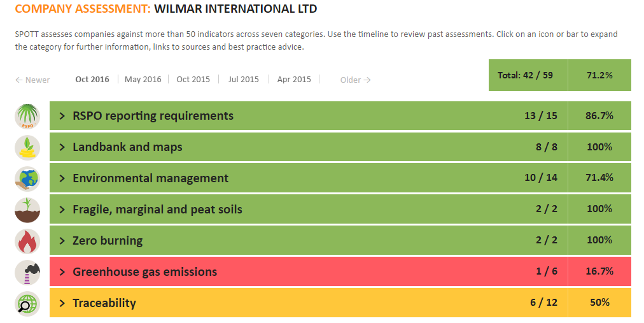Select the Jul 2015 assessment
Viewport: 644px width, 323px height.
pyautogui.click(x=244, y=79)
